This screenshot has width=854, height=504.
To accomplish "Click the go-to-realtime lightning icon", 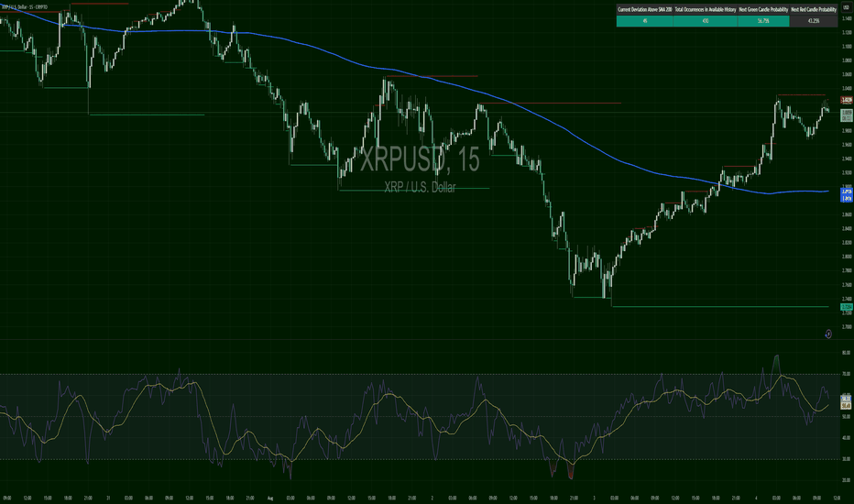I will click(x=827, y=334).
